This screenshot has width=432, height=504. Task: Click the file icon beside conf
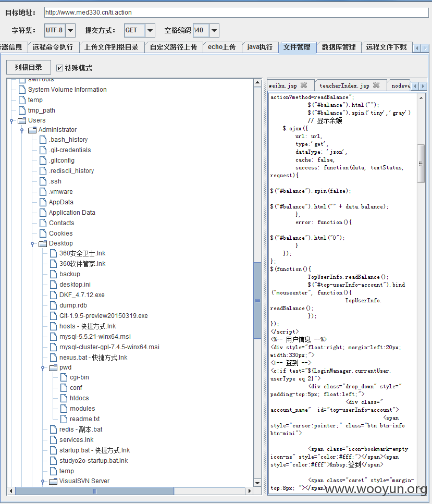[64, 388]
